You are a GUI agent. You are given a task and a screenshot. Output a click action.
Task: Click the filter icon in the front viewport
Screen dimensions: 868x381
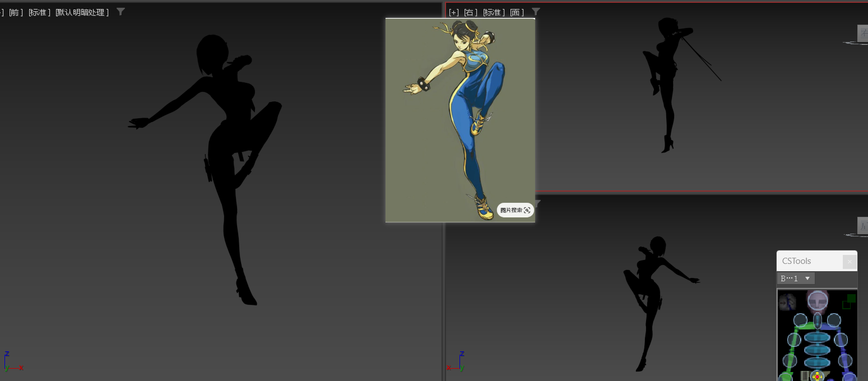tap(120, 12)
